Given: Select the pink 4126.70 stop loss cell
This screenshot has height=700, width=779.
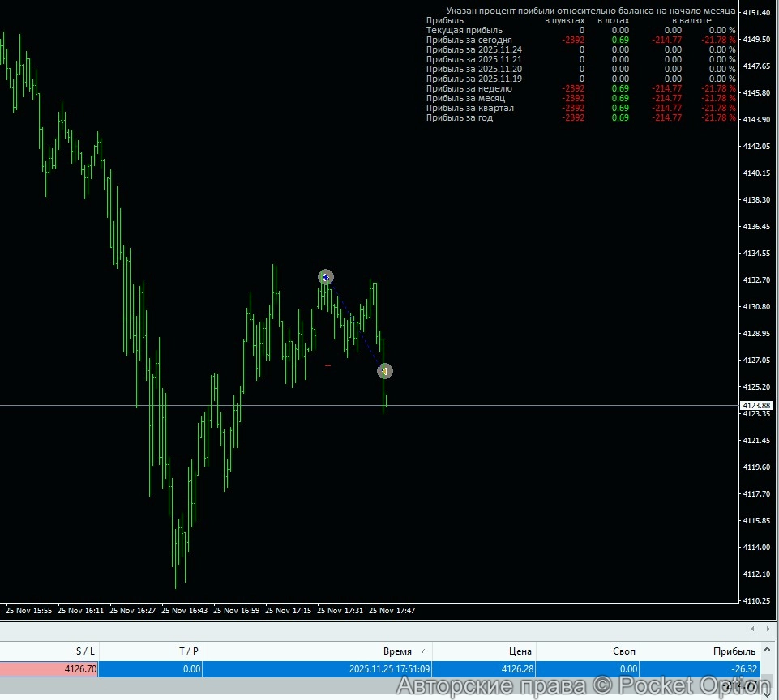Looking at the screenshot, I should tap(49, 669).
